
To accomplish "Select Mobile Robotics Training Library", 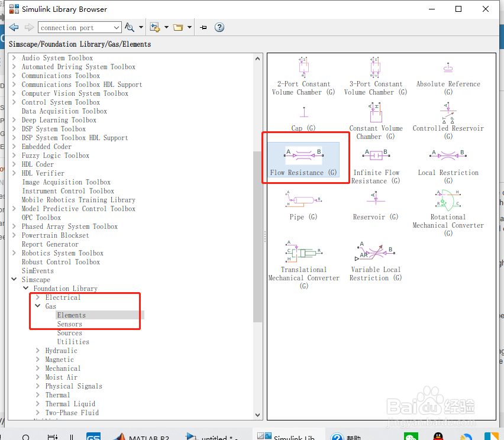I will coord(79,199).
